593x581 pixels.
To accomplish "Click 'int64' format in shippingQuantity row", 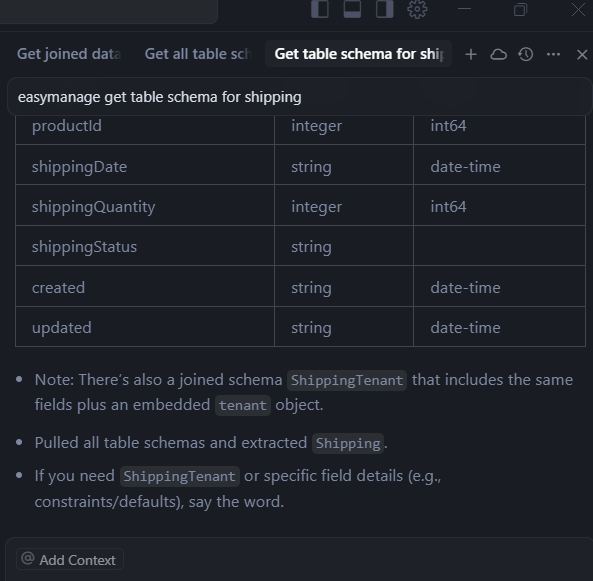I will click(x=448, y=207).
